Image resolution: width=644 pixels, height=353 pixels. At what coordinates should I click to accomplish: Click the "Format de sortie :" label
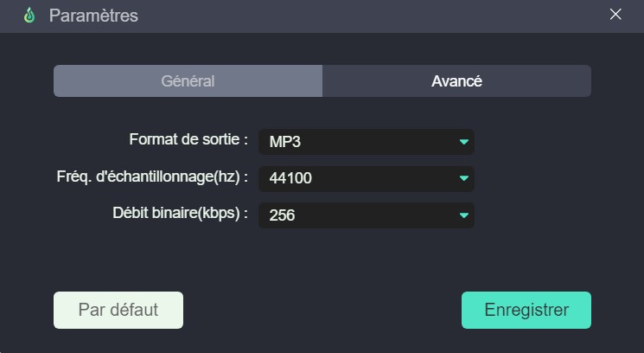coord(188,139)
